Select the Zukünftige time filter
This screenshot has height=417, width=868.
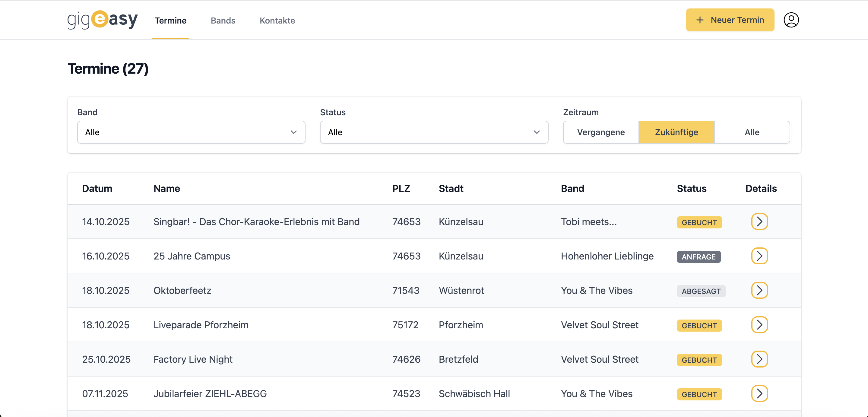tap(676, 132)
